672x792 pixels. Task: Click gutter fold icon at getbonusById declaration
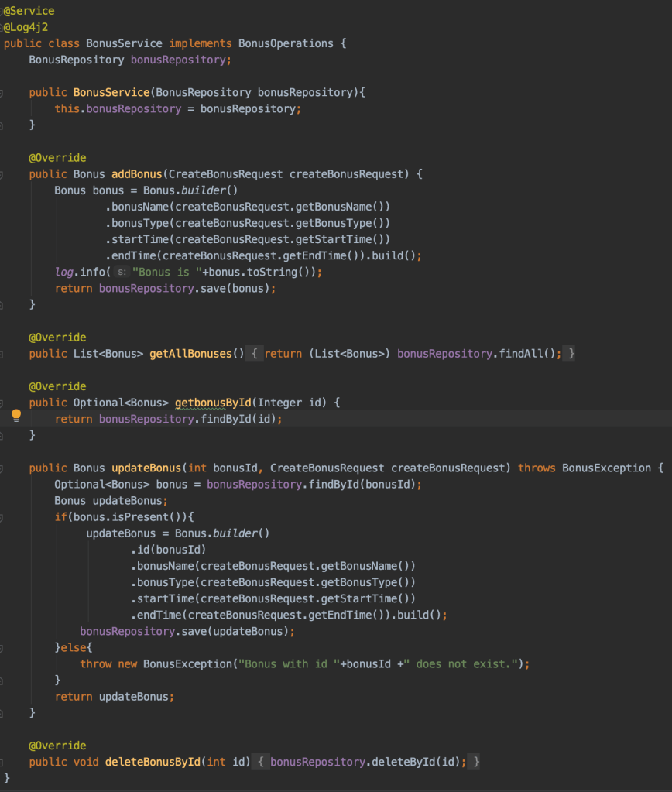pos(2,403)
